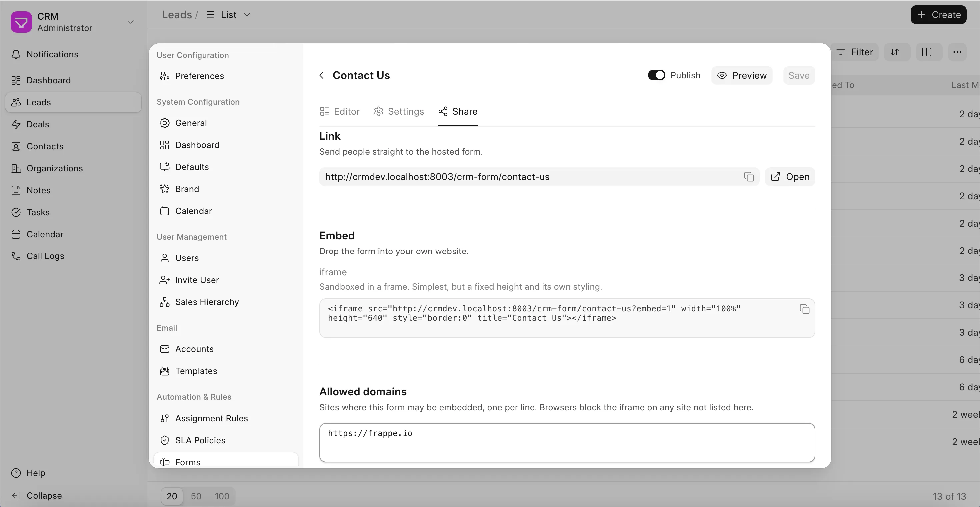Open Assignment Rules settings

click(x=226, y=418)
